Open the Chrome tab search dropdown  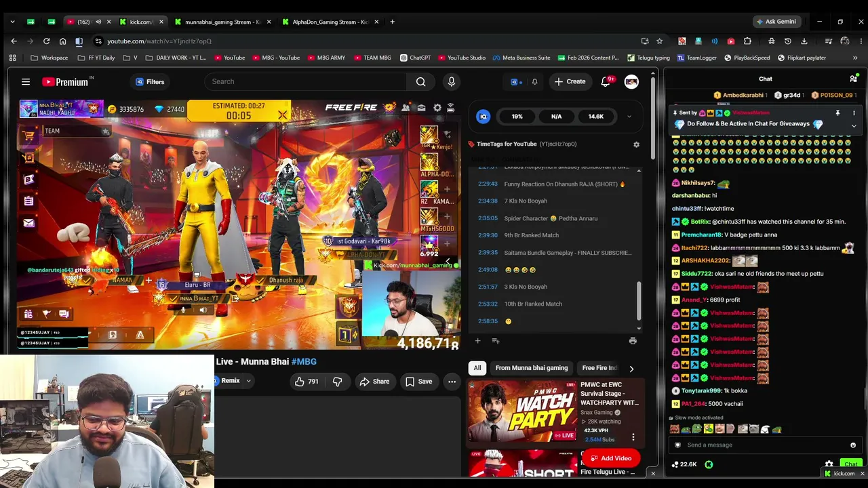tap(12, 22)
